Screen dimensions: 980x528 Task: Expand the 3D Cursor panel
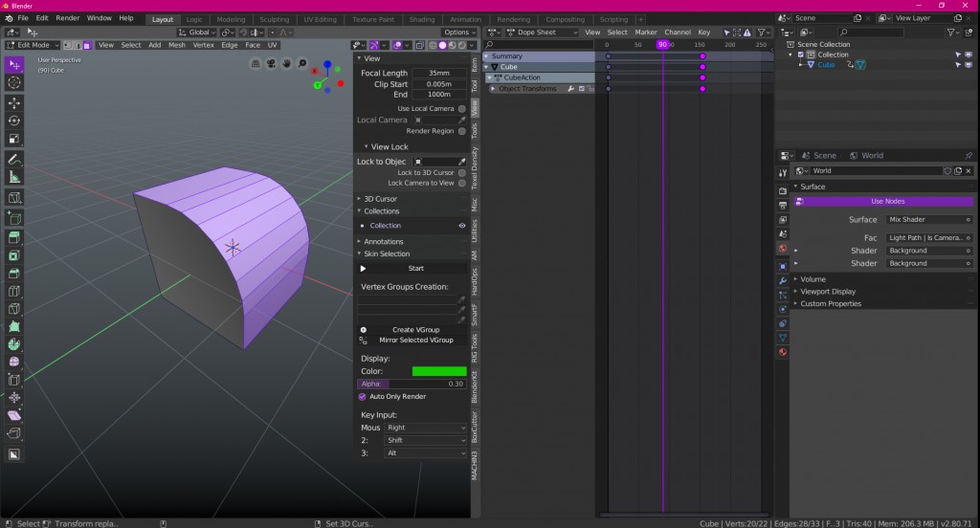(x=382, y=199)
